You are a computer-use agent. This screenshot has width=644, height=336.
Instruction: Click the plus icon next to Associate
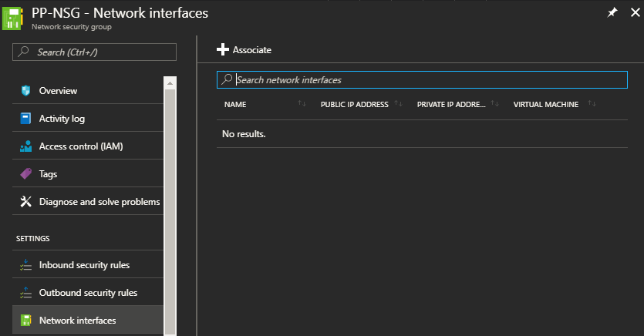223,49
